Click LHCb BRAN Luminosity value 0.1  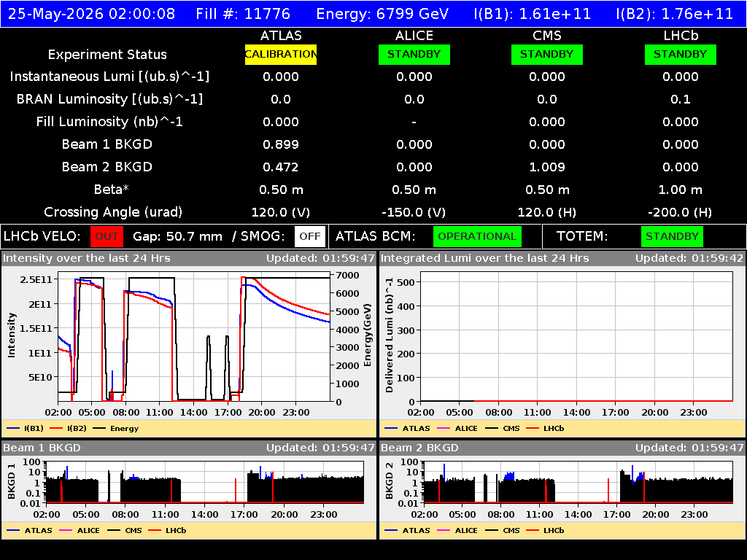681,99
